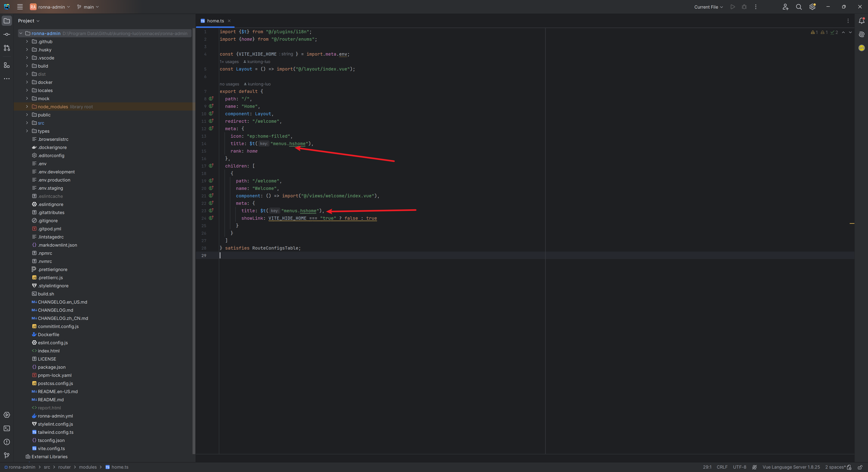Screen dimensions: 868x472
Task: Open the Structure tool window icon
Action: [7, 65]
